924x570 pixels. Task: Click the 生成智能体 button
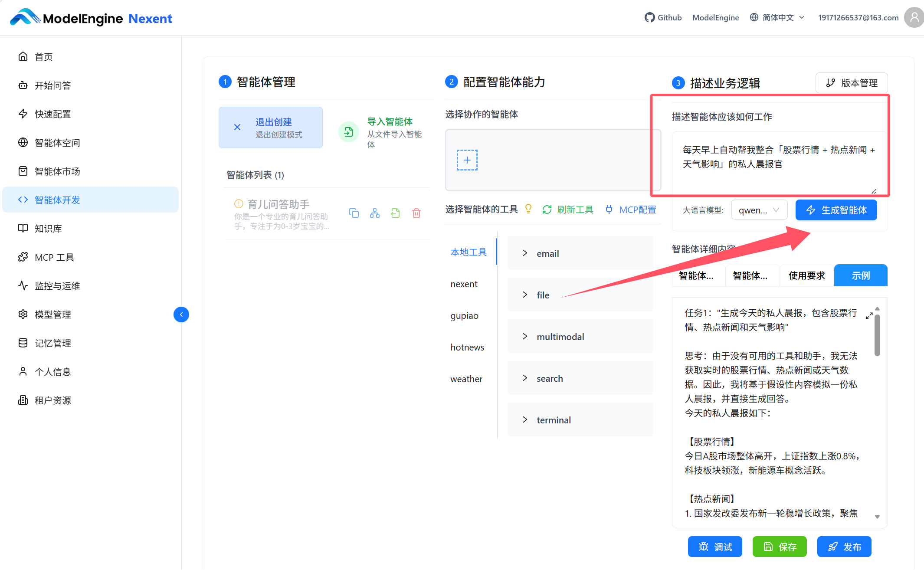point(836,210)
